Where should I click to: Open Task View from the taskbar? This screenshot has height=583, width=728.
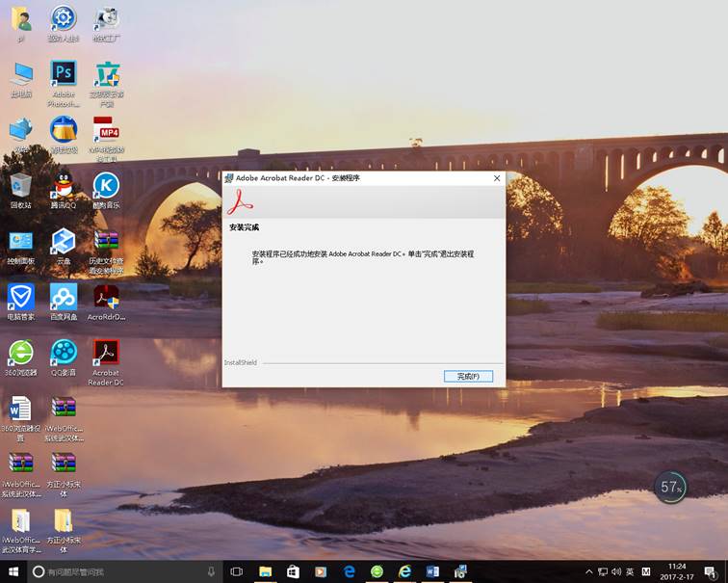(x=236, y=571)
